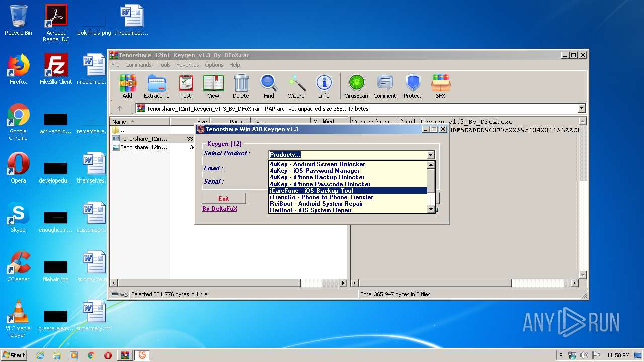The width and height of the screenshot is (644, 362).
Task: Open the By DeltaFoX link
Action: pyautogui.click(x=220, y=208)
